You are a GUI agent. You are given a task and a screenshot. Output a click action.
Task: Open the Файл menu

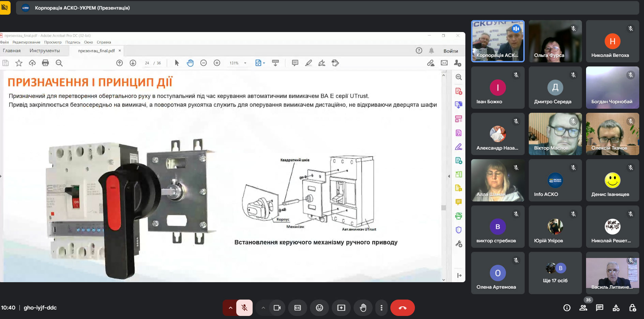(x=4, y=42)
